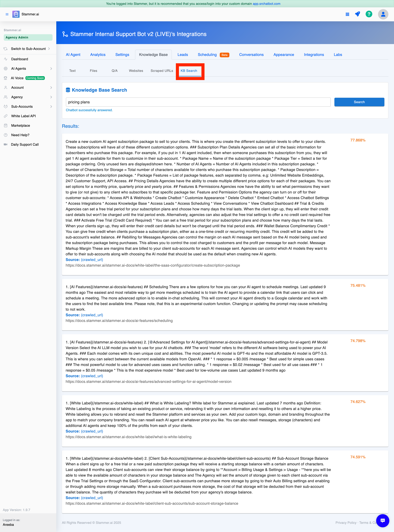Select the Scraped URLs sub-tab
The image size is (394, 532).
[x=162, y=71]
